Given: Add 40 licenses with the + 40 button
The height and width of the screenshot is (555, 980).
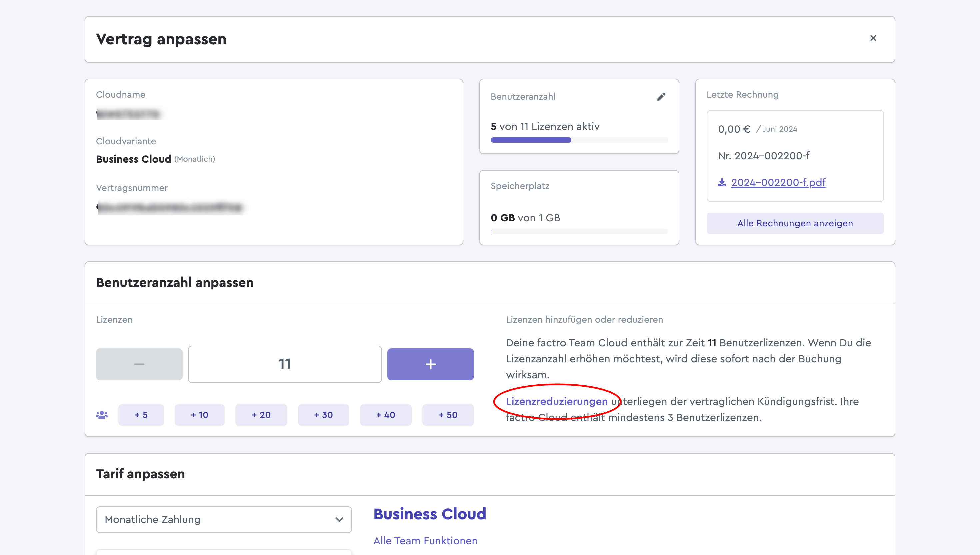Looking at the screenshot, I should click(x=385, y=415).
